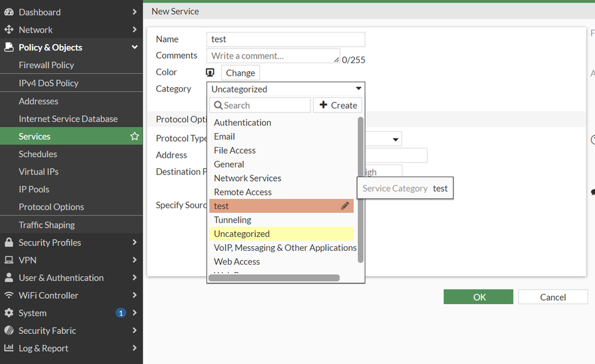Expand the Network sidebar menu chevron

pyautogui.click(x=135, y=30)
